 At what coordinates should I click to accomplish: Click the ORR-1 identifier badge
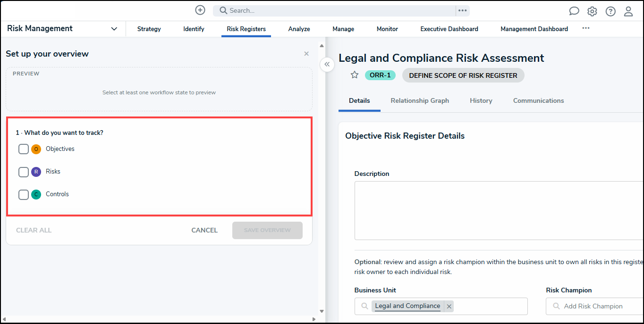click(x=380, y=75)
